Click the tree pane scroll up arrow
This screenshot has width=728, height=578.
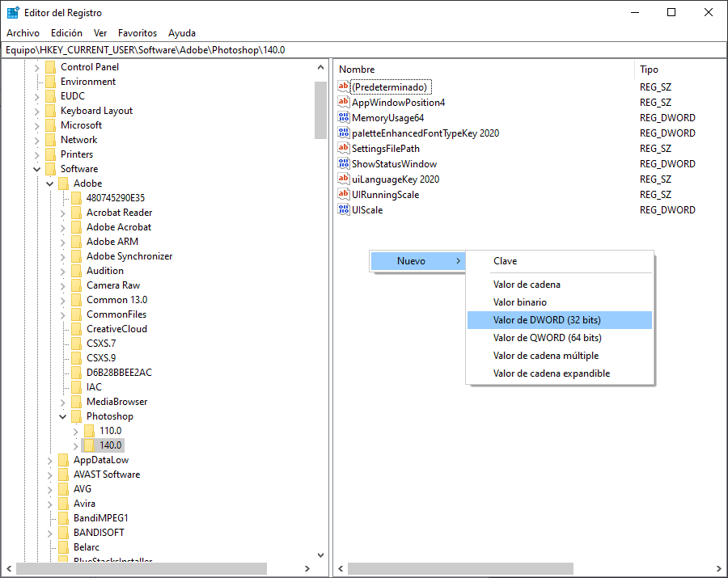coord(320,67)
